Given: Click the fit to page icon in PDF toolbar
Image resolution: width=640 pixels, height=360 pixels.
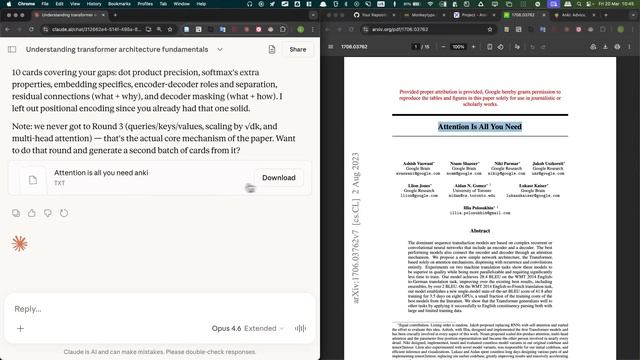Looking at the screenshot, I should (489, 47).
